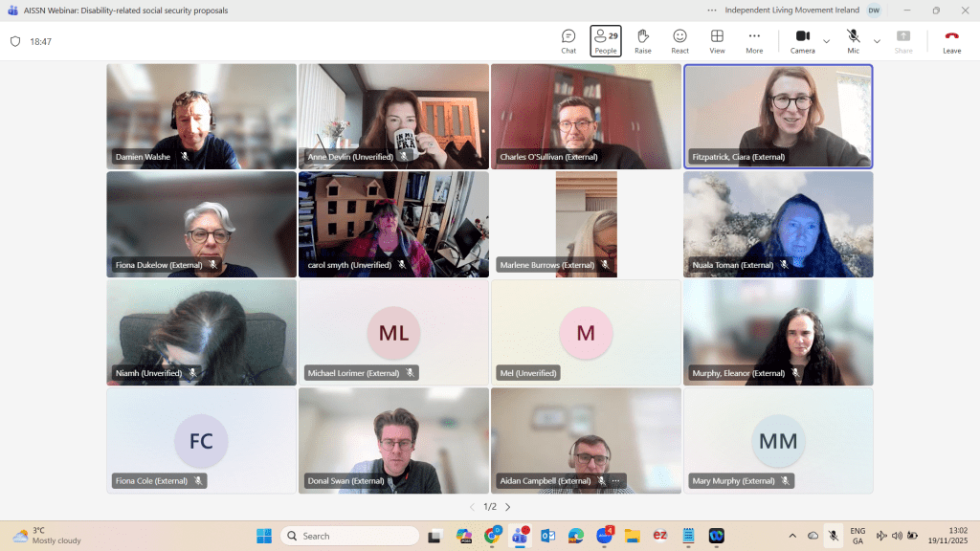The image size is (980, 551).
Task: Raise your hand in the meeting
Action: pos(642,41)
